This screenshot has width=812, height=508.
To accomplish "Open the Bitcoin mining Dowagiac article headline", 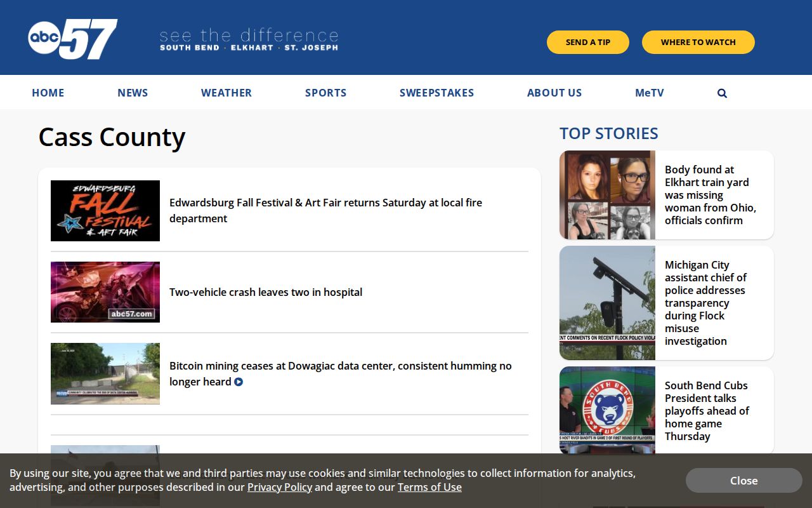I will coord(341,373).
